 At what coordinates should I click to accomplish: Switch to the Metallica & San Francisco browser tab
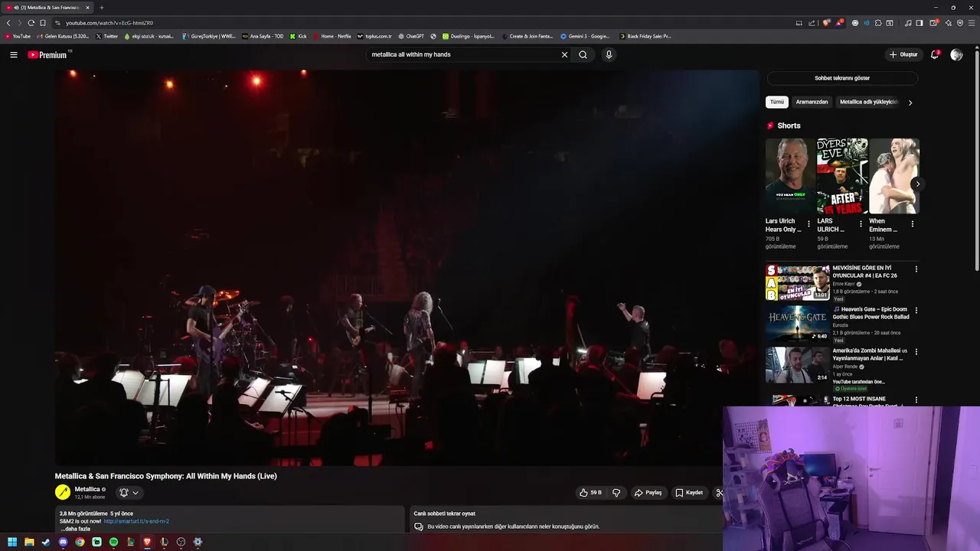(47, 8)
